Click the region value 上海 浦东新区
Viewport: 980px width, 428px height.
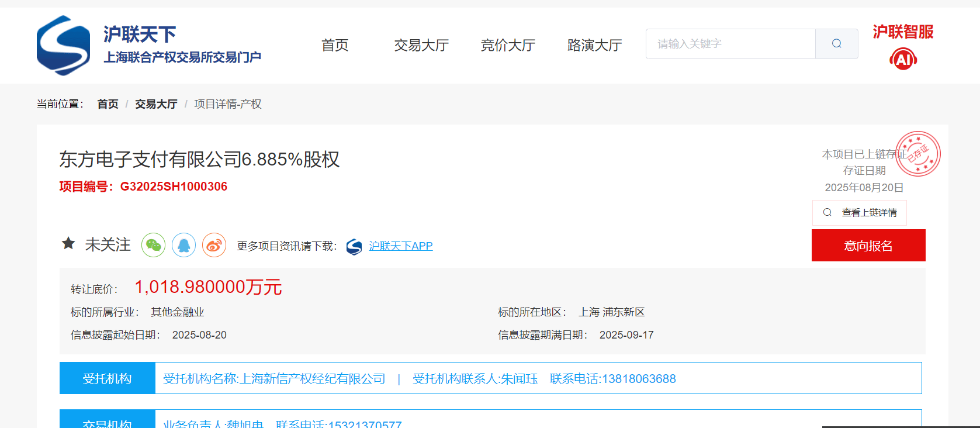coord(612,312)
